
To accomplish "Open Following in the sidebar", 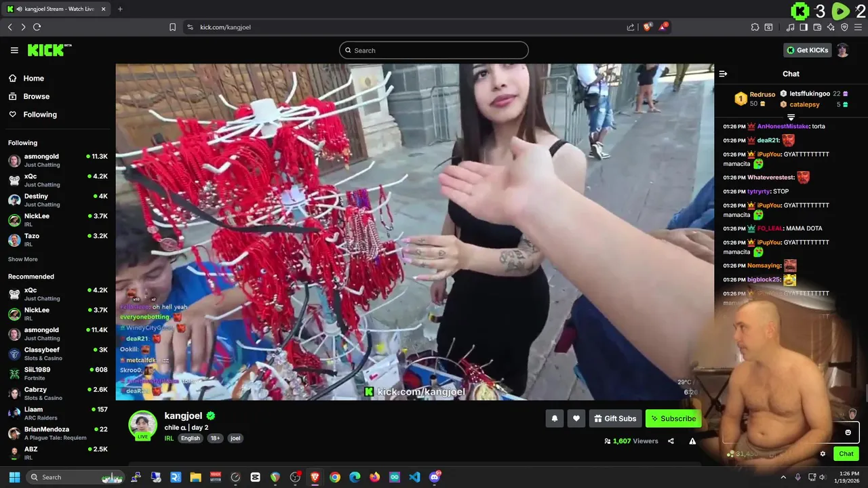I will (40, 115).
